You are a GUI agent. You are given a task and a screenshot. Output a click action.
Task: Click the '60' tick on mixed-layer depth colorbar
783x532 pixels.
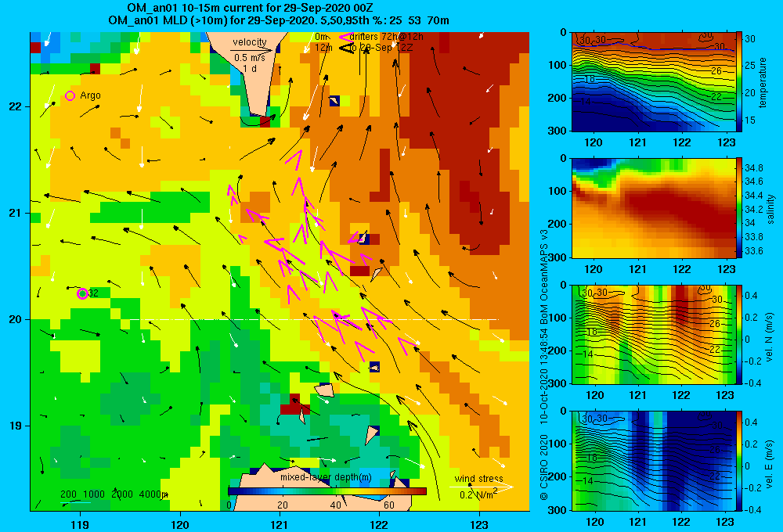click(389, 505)
